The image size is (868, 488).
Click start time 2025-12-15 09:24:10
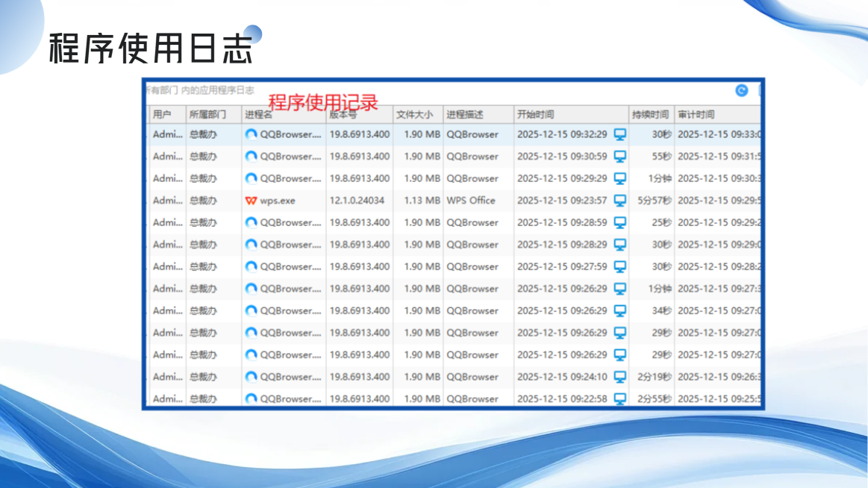pos(562,377)
